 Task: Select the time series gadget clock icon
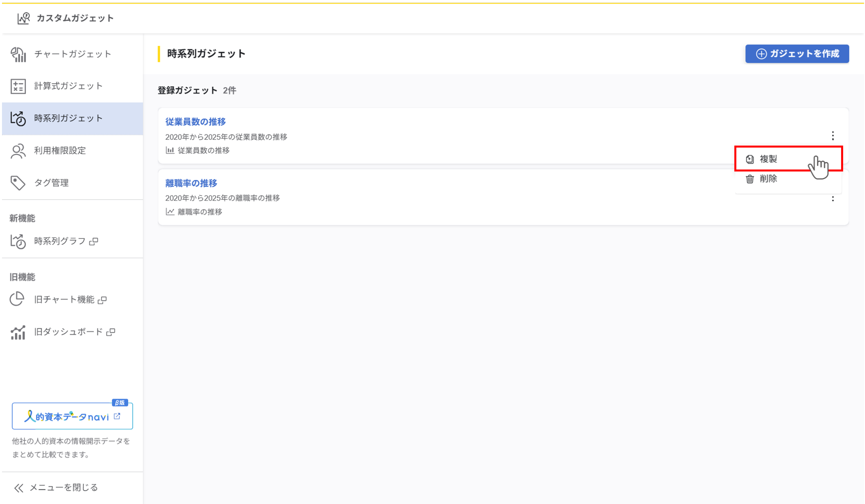(18, 119)
